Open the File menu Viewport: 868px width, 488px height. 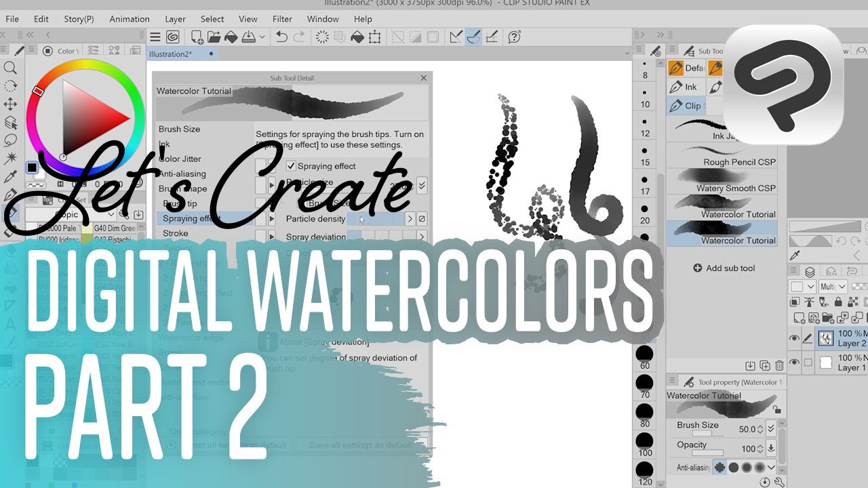click(x=12, y=19)
